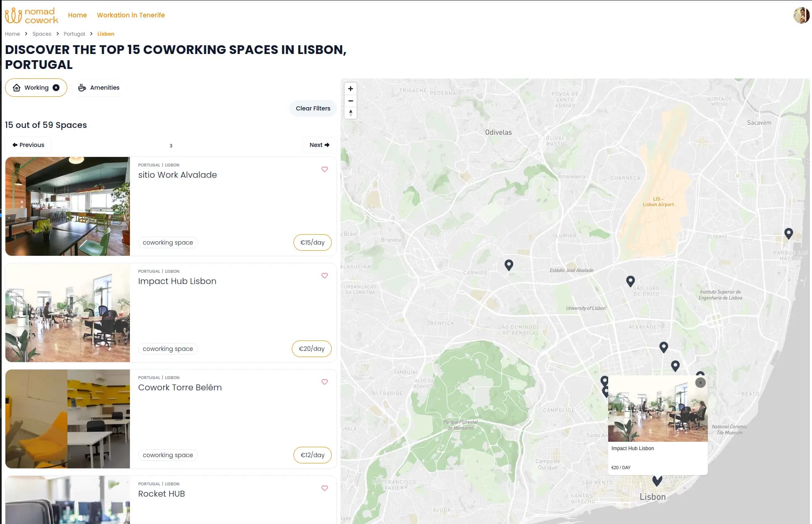This screenshot has width=812, height=524.
Task: Select the map pin near Alfama
Action: (x=657, y=480)
